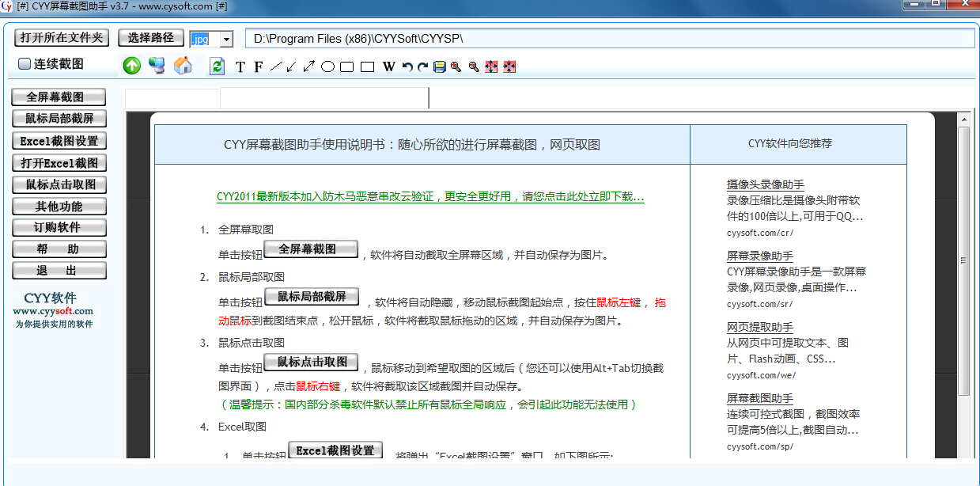Click the 订购软件 button

[59, 227]
